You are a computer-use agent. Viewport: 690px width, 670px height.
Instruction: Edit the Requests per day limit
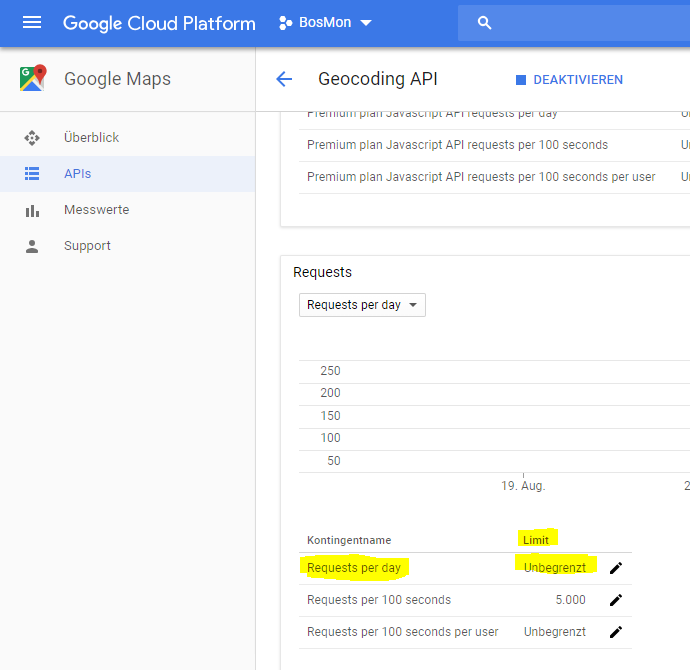coord(616,568)
